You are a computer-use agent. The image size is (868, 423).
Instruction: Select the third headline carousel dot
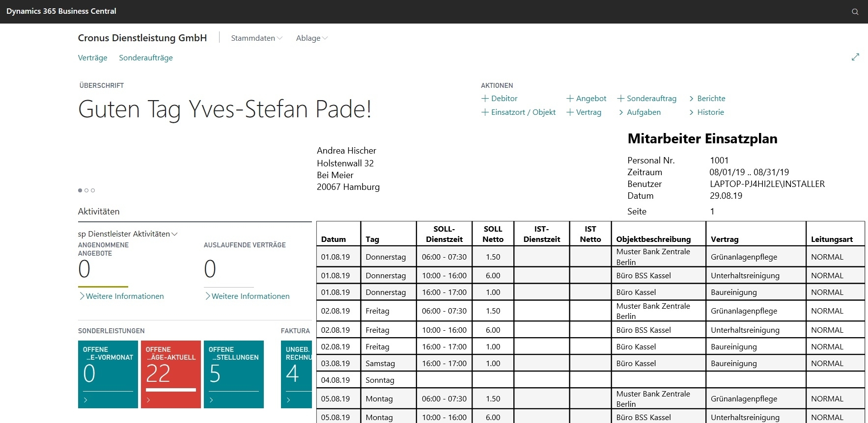(93, 190)
